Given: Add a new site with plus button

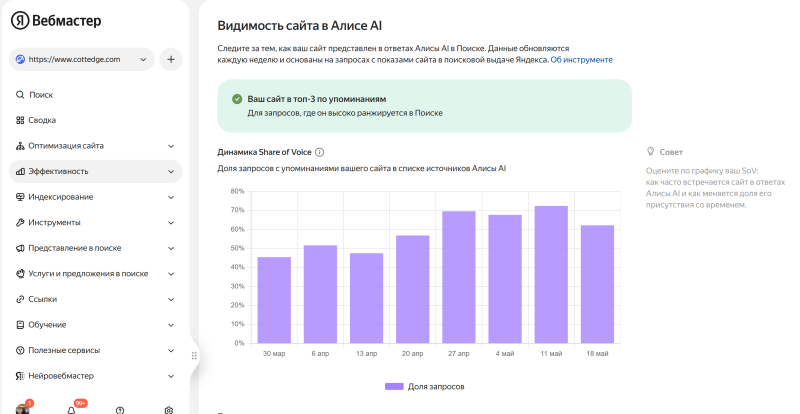Looking at the screenshot, I should 171,59.
